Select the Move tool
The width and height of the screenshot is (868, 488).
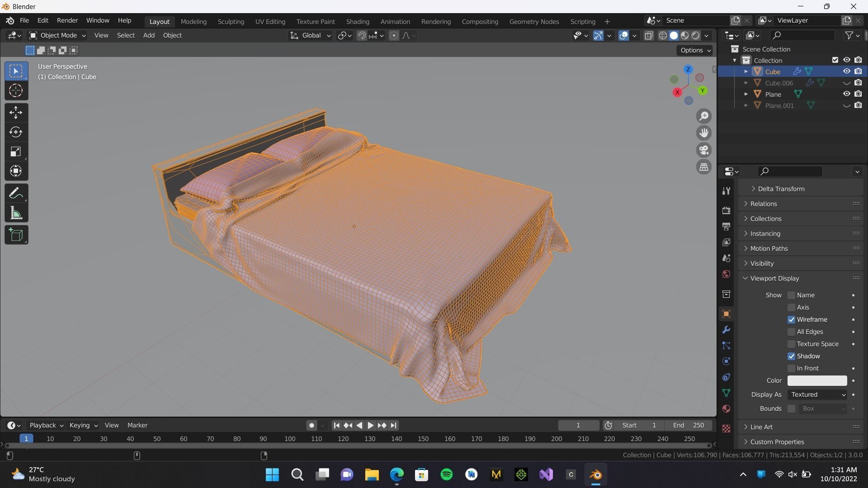pyautogui.click(x=16, y=113)
